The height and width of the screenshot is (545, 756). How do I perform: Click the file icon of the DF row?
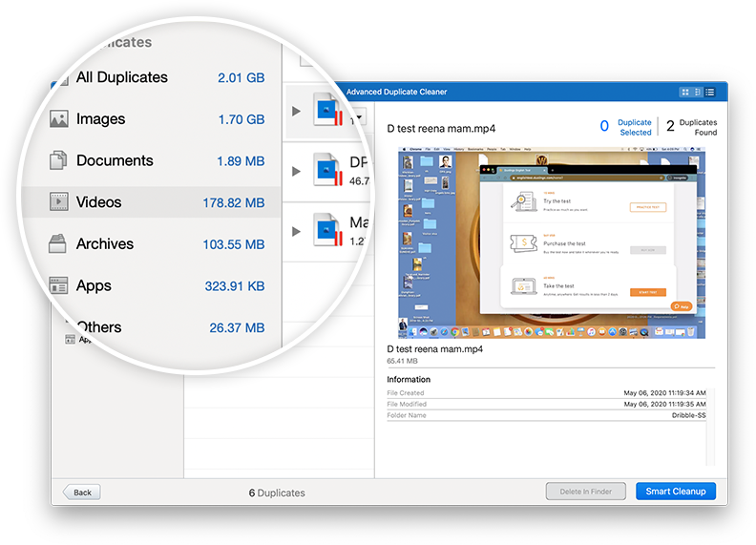pyautogui.click(x=327, y=170)
